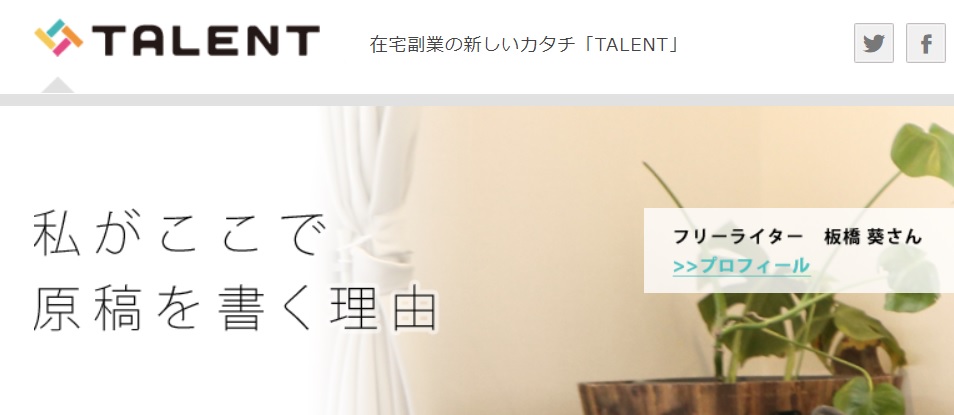Select the TALENT wordmark in header
The height and width of the screenshot is (415, 954).
pos(206,41)
